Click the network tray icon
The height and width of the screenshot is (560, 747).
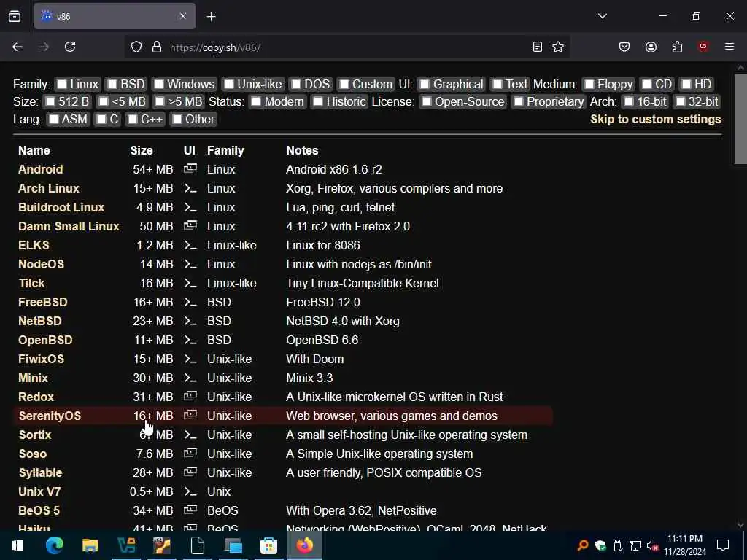click(x=635, y=545)
